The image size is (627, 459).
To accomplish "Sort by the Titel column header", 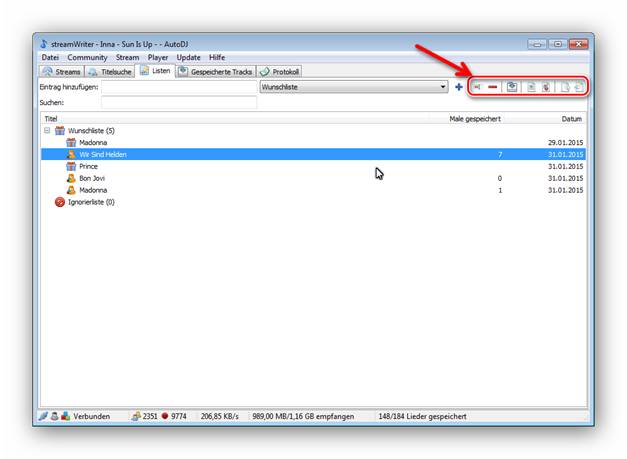I will click(x=51, y=119).
